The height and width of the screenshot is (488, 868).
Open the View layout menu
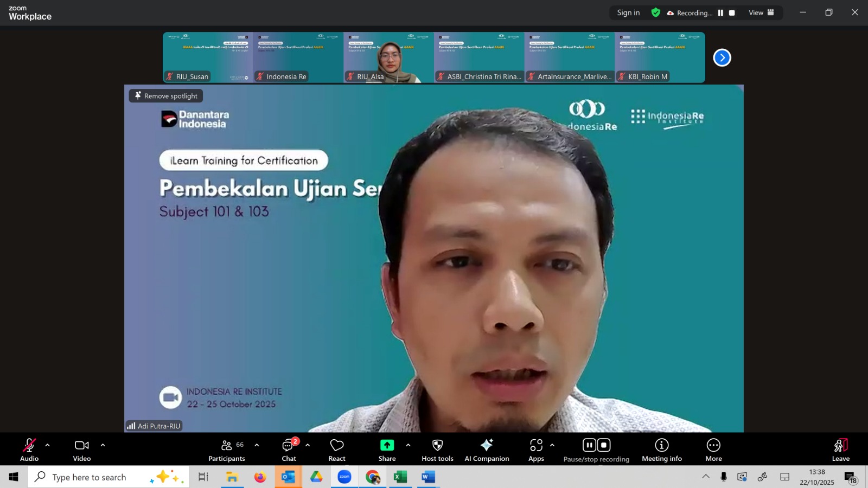(x=761, y=13)
